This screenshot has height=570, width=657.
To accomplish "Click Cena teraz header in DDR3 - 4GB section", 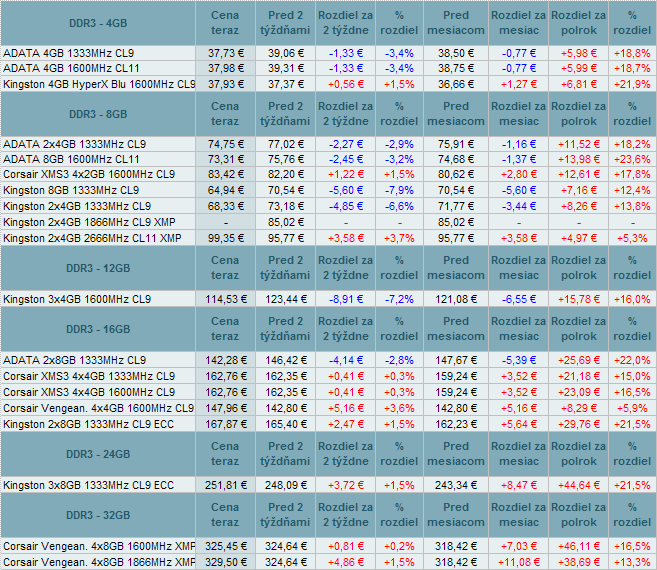I will point(225,23).
